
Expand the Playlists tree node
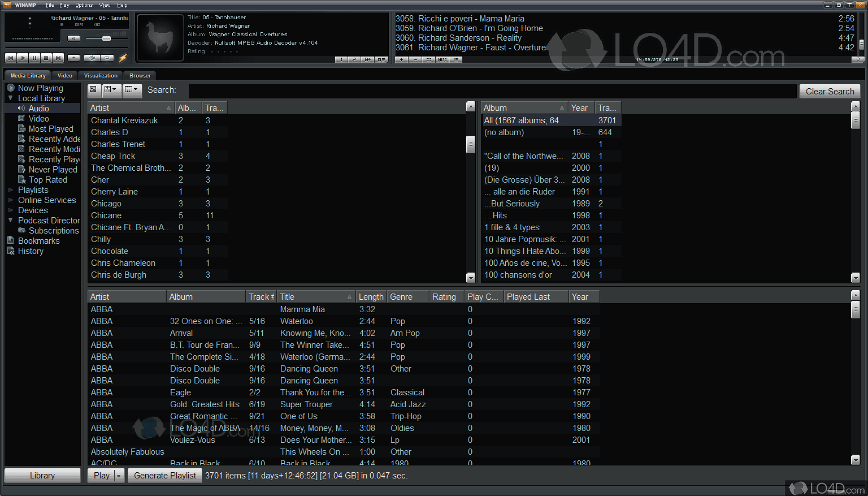(10, 190)
